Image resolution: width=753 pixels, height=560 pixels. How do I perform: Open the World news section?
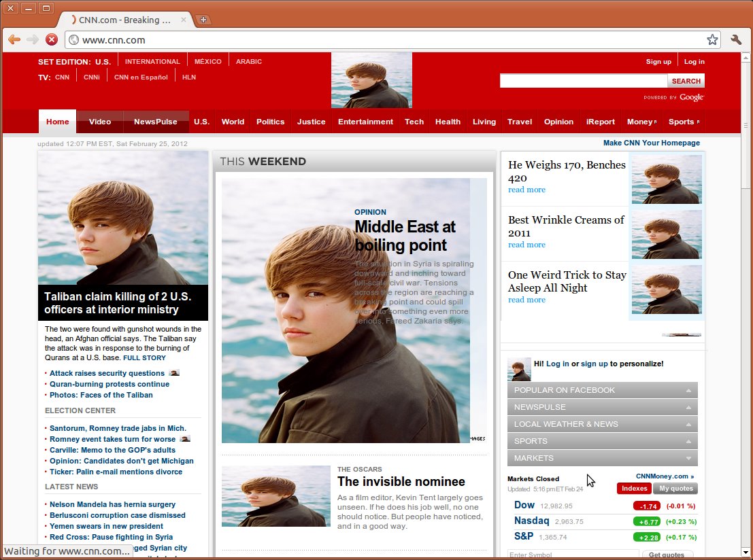233,122
